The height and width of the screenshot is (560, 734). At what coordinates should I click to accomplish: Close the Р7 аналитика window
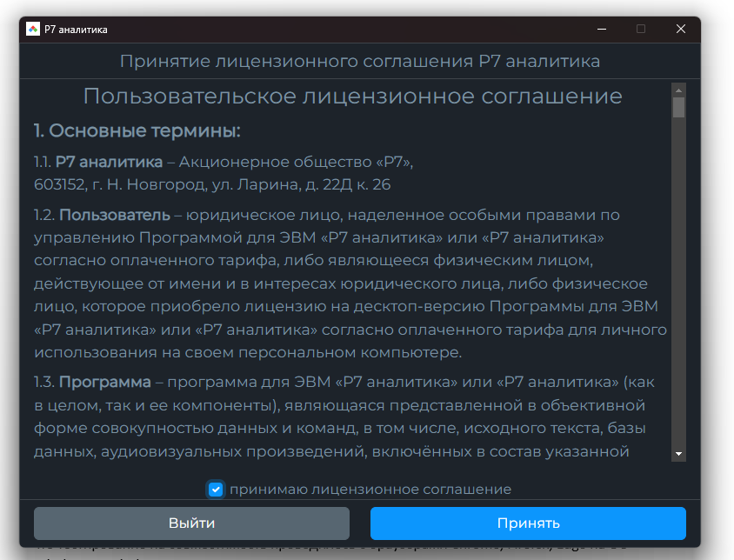coord(681,29)
